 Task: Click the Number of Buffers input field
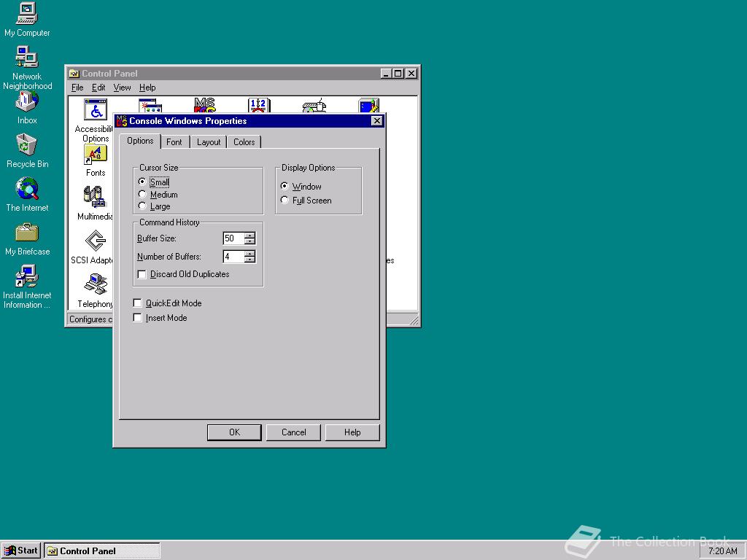[233, 257]
